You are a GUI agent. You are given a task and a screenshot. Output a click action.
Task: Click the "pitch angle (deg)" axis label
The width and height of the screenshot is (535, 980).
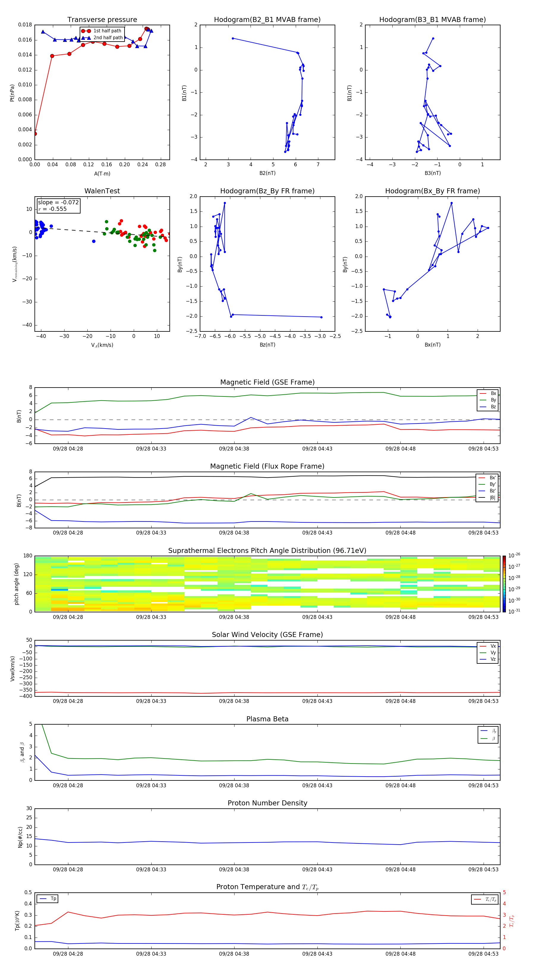coord(16,584)
